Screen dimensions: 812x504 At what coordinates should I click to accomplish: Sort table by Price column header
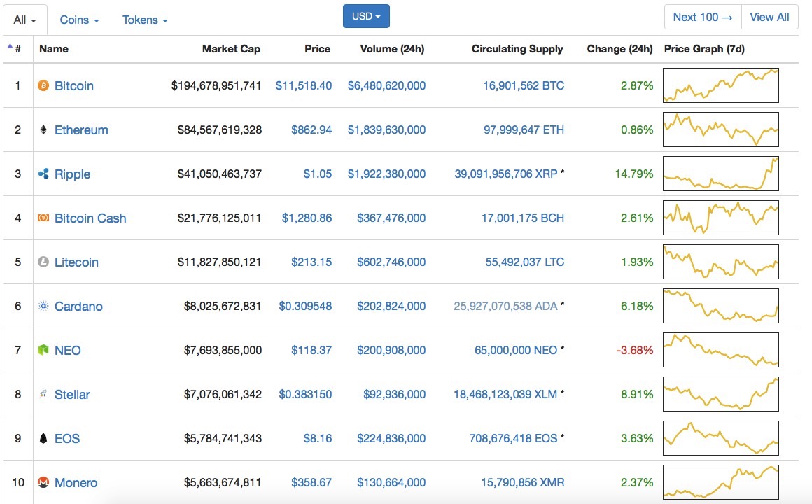click(x=317, y=49)
